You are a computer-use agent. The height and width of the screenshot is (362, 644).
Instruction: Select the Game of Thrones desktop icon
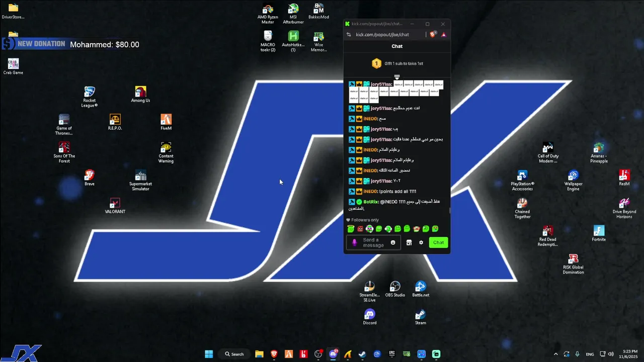(64, 124)
